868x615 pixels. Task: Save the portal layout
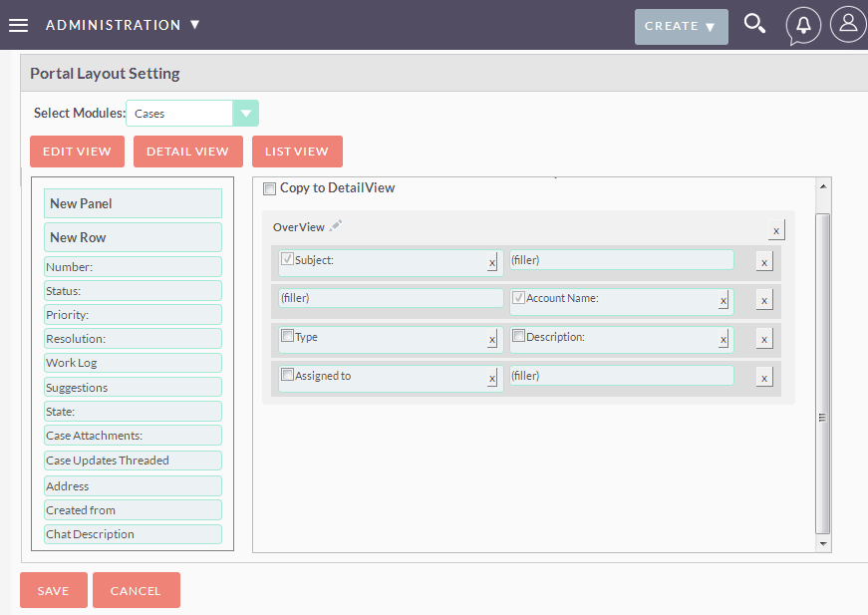[54, 590]
